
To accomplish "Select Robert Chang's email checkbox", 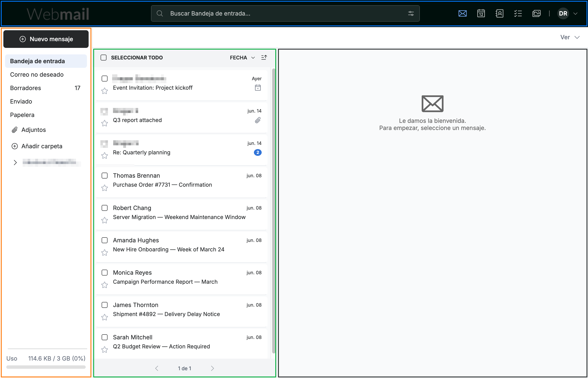I will coord(105,208).
